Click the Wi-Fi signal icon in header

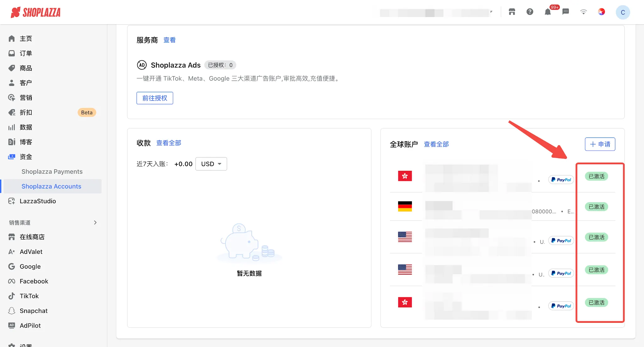(x=584, y=12)
